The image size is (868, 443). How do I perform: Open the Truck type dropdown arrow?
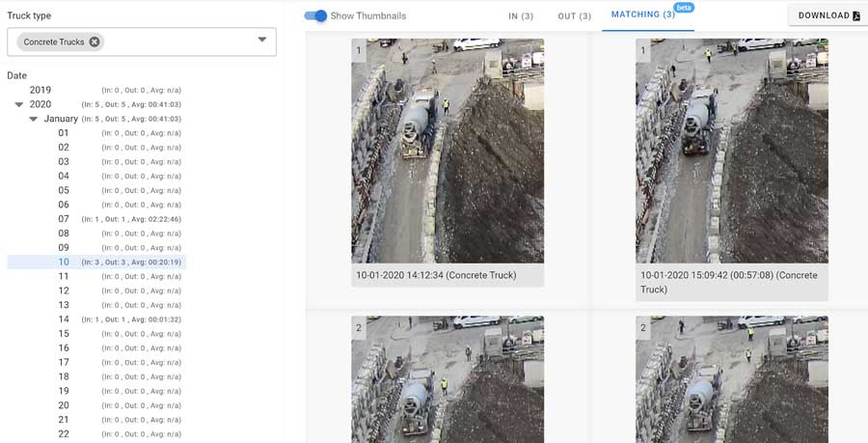262,40
